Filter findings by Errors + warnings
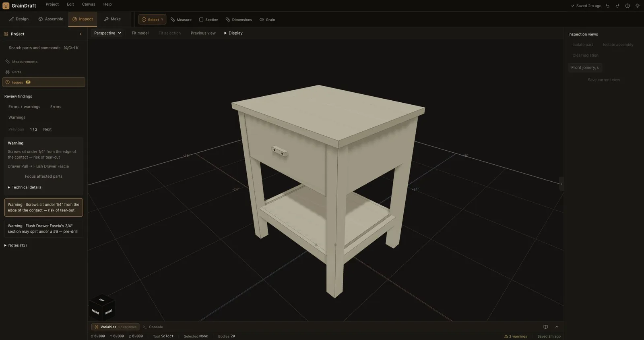Screen dimensions: 644x340 24,107
